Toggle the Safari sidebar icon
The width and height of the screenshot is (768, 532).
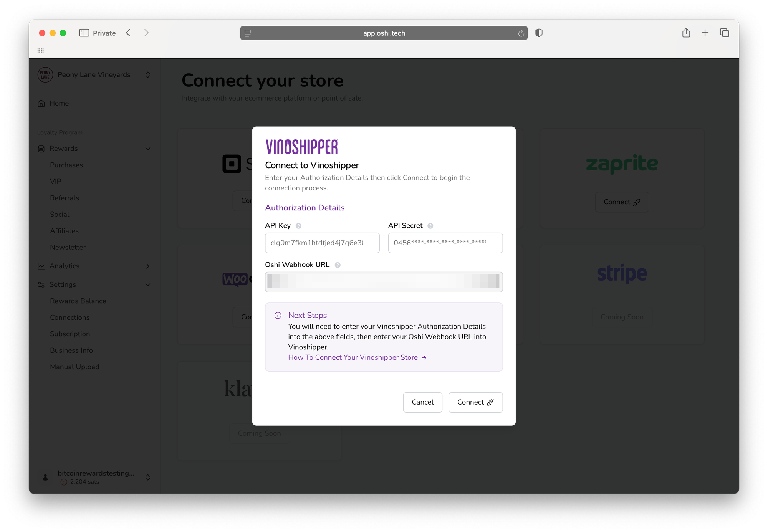84,33
